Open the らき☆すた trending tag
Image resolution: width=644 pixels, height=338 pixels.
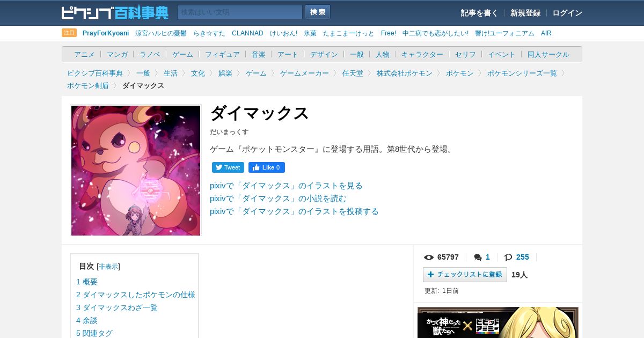(x=209, y=33)
